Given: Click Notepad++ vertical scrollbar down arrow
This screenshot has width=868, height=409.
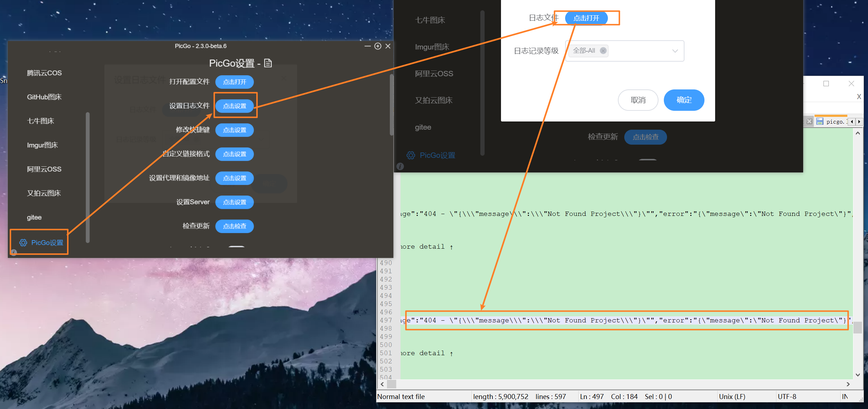Looking at the screenshot, I should (x=858, y=375).
